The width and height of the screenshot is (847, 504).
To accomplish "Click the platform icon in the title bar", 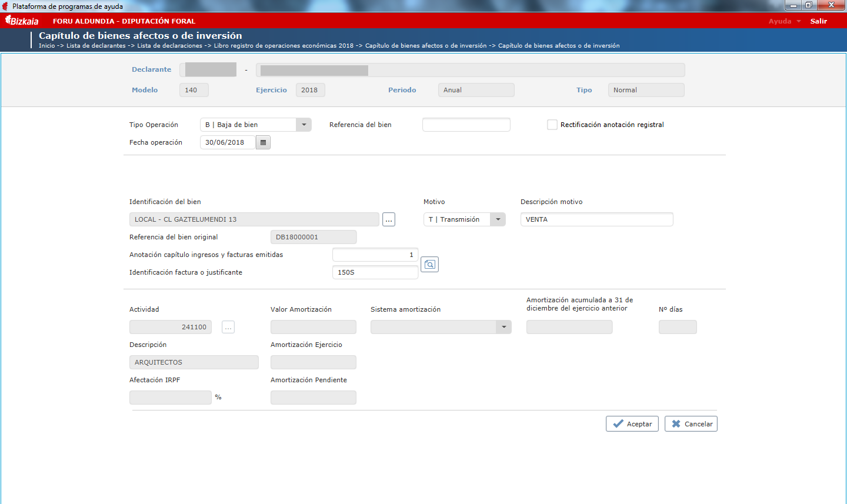I will point(5,6).
